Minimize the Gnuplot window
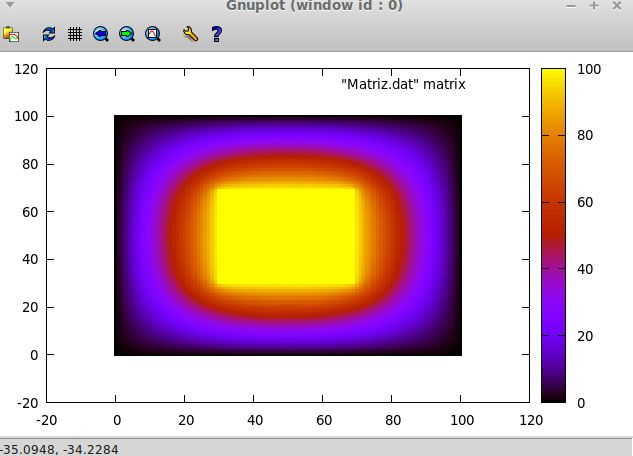This screenshot has width=633, height=456. 571,6
